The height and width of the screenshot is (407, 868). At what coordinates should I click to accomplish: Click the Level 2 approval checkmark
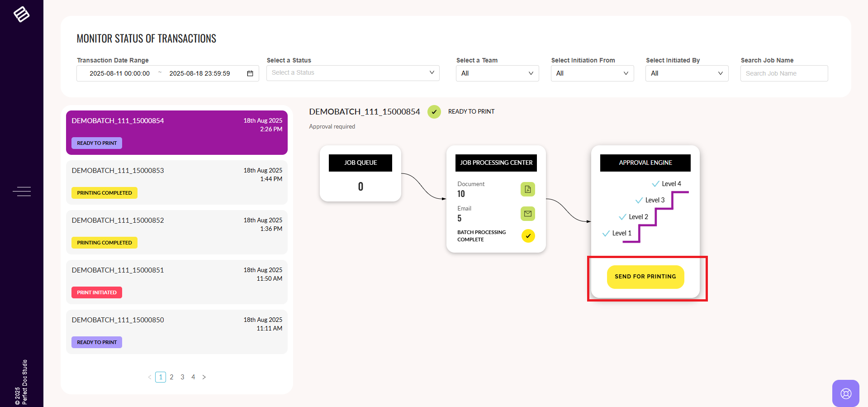coord(622,217)
